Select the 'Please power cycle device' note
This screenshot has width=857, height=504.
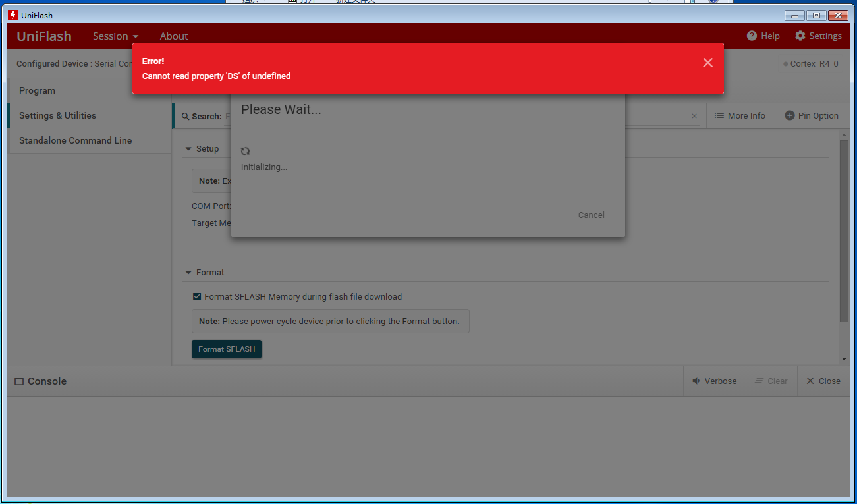click(x=331, y=322)
